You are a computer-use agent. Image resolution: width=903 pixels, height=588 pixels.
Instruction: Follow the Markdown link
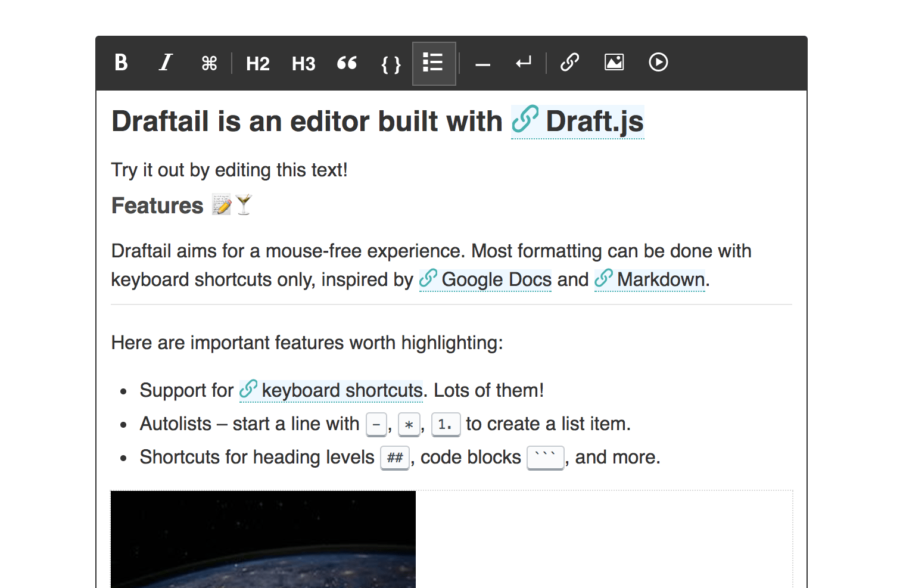(659, 279)
